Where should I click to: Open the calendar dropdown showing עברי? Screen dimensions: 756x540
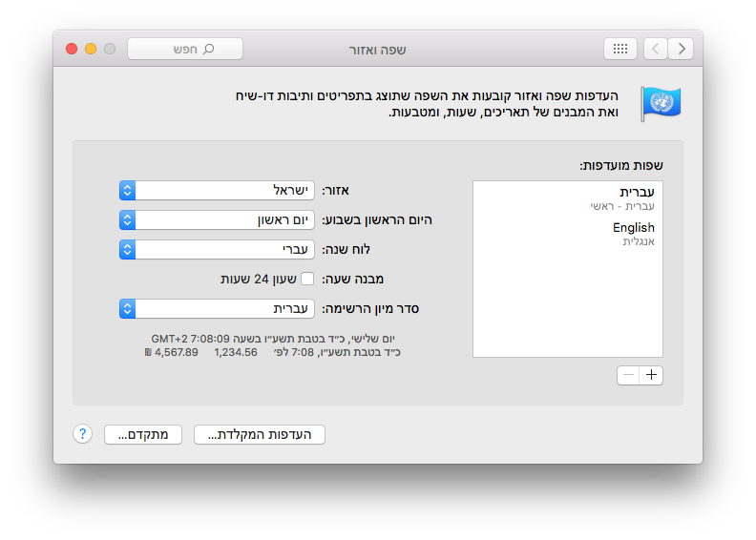pos(218,250)
